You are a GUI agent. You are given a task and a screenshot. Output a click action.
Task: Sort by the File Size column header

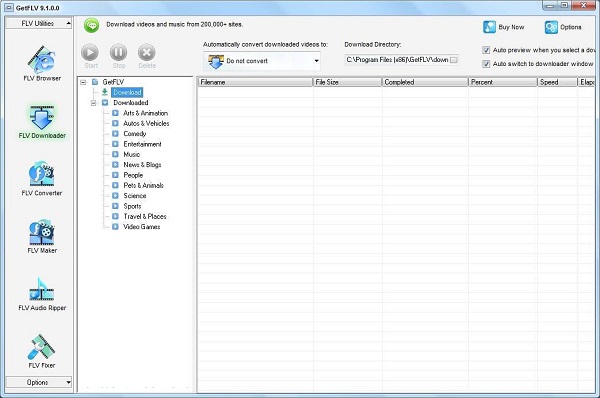pyautogui.click(x=347, y=82)
